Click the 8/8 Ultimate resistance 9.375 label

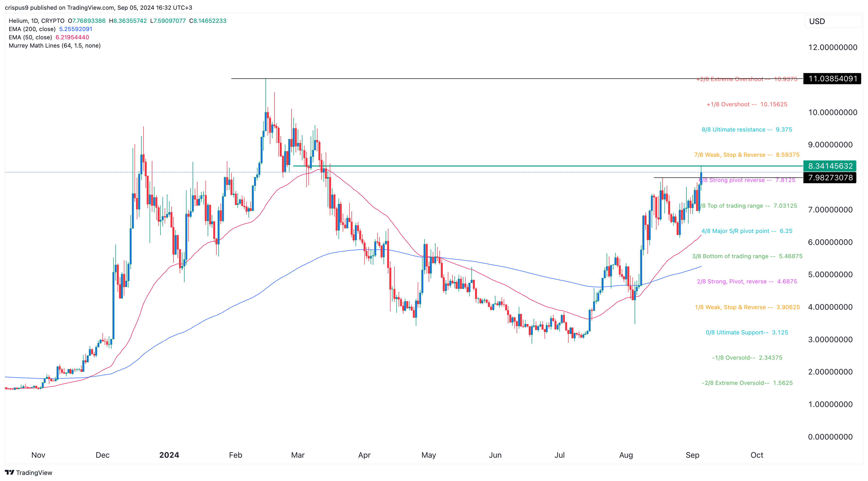pyautogui.click(x=747, y=130)
